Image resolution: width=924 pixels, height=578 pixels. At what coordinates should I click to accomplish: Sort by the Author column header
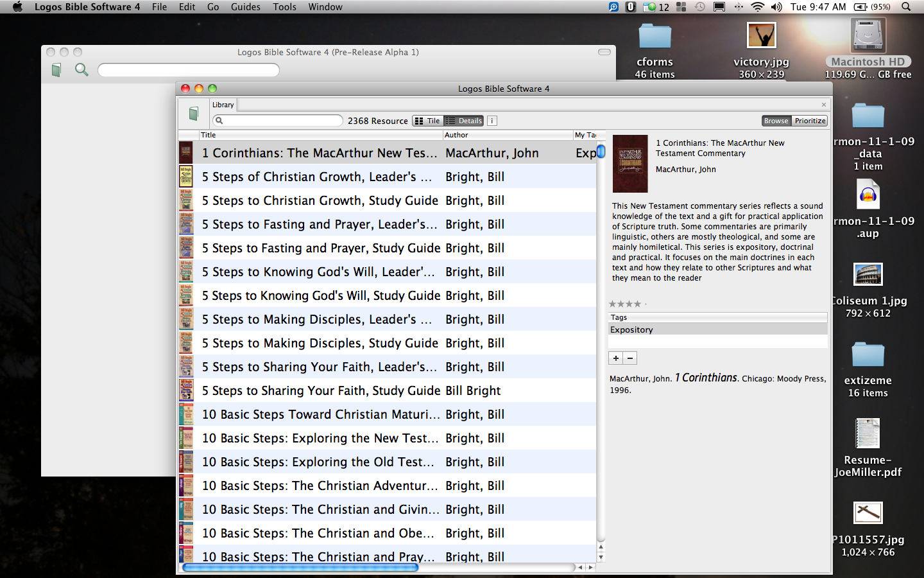pyautogui.click(x=508, y=135)
